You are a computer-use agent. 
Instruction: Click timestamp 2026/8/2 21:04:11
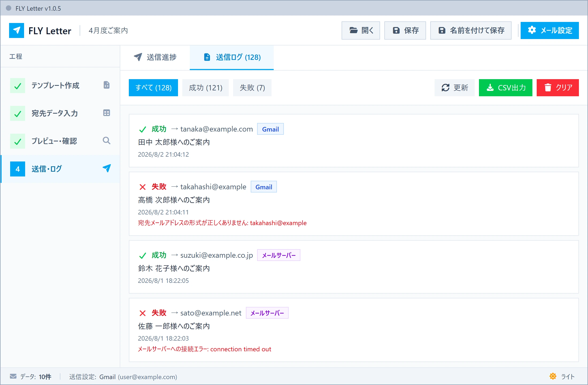(163, 212)
